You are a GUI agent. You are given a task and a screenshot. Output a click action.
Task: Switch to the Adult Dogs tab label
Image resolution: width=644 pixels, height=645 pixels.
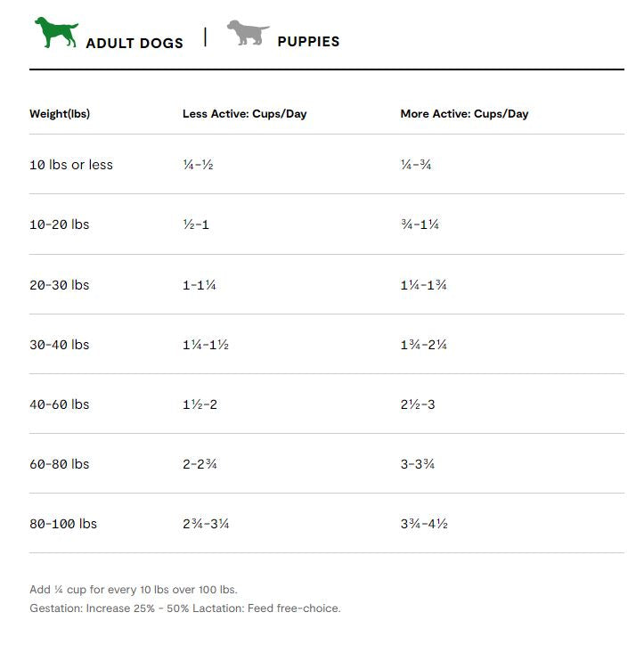135,43
